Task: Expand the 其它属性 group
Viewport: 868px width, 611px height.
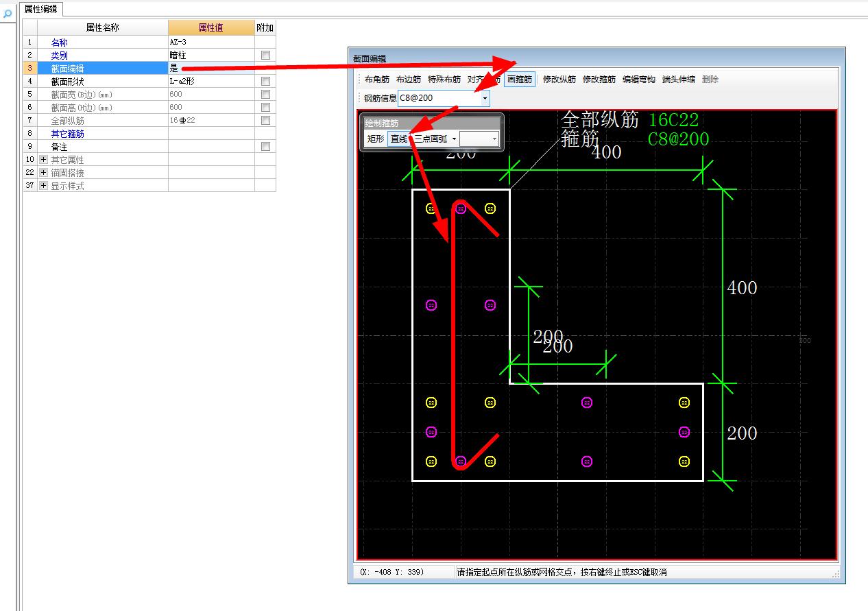Action: click(x=43, y=160)
